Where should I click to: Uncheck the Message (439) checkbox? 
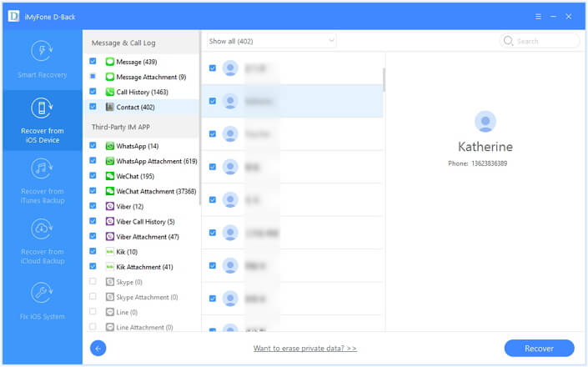[93, 62]
